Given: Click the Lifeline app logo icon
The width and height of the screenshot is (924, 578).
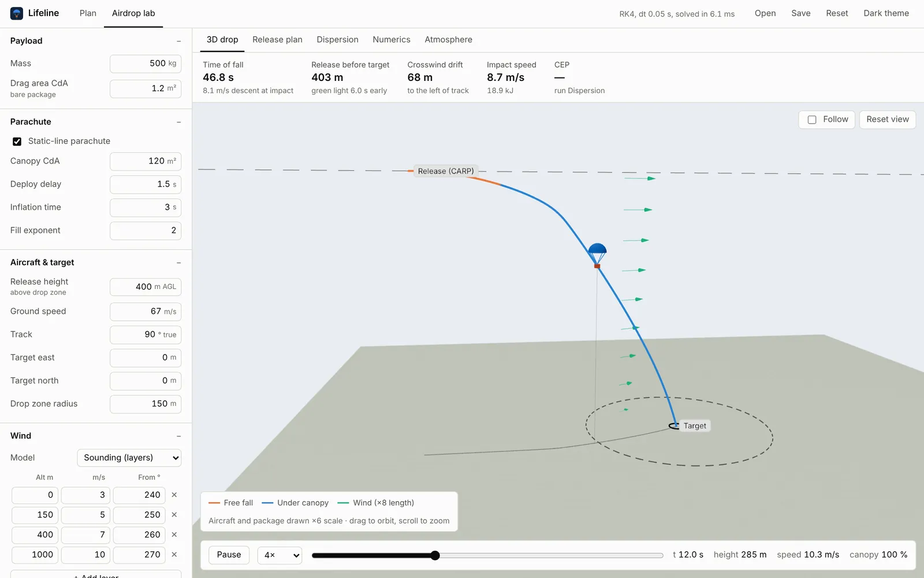Looking at the screenshot, I should 17,13.
